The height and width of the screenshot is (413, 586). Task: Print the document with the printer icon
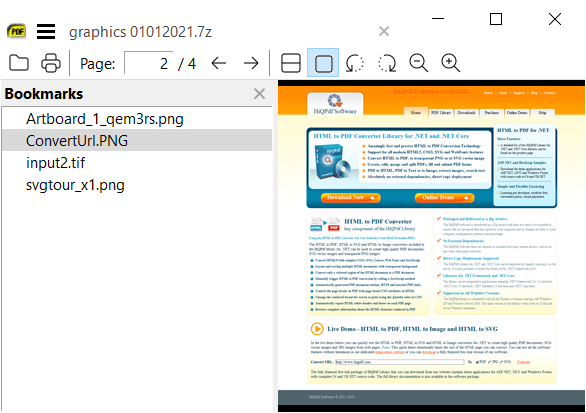[51, 63]
